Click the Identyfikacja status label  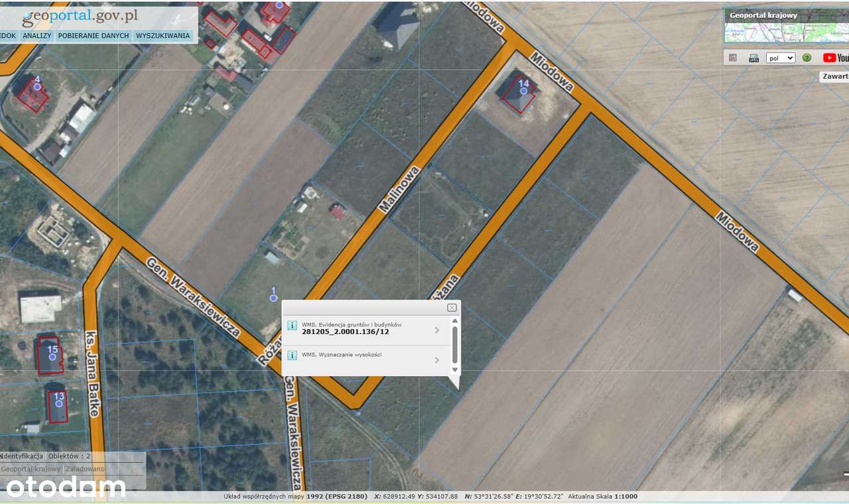[x=22, y=456]
